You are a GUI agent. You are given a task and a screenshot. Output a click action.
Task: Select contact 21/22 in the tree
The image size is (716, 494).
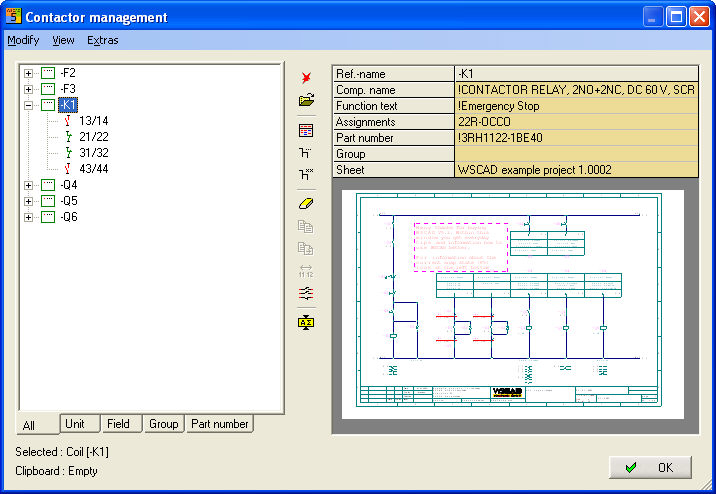[94, 137]
